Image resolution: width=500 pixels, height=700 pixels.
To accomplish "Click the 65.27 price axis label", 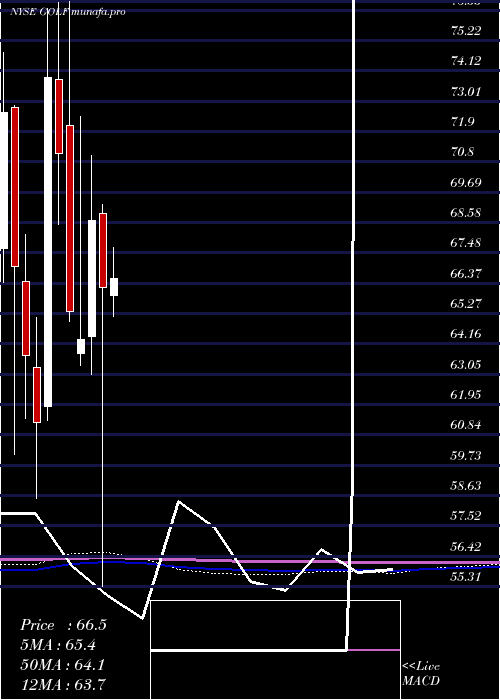I will (467, 304).
